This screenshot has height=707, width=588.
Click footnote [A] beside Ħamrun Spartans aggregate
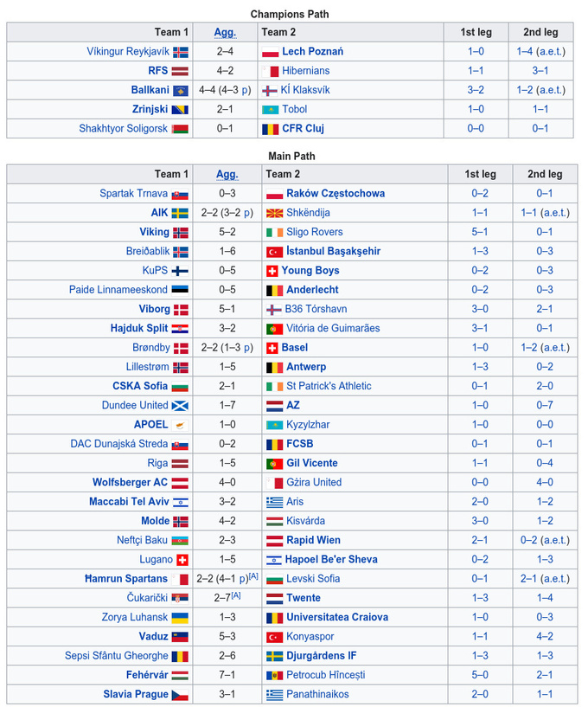[253, 576]
